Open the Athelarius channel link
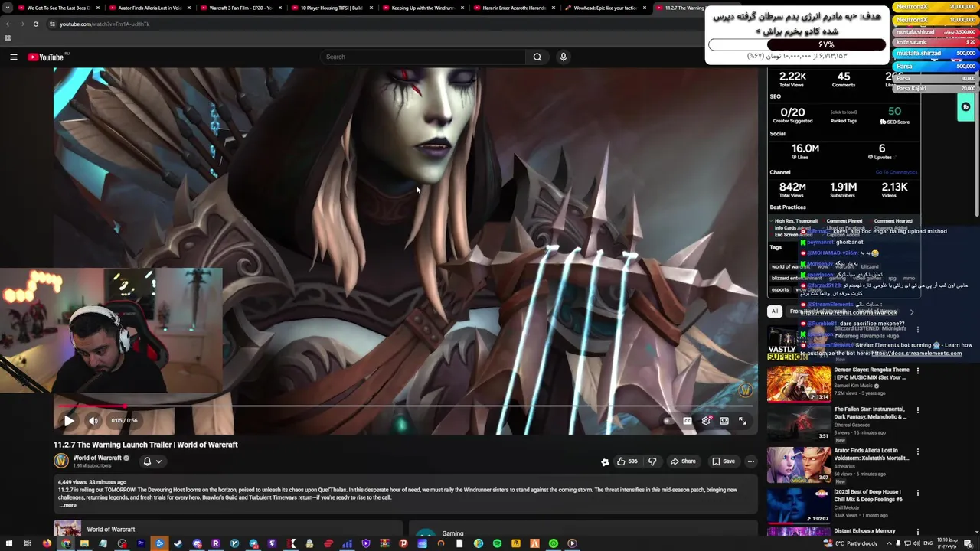Viewport: 980px width, 551px height. (844, 466)
